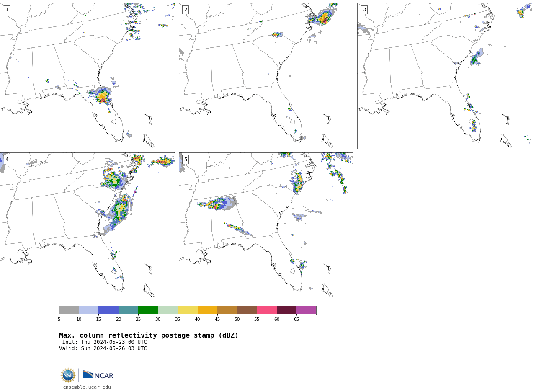Click the large storm cell over Florida in panel 1

pyautogui.click(x=102, y=96)
